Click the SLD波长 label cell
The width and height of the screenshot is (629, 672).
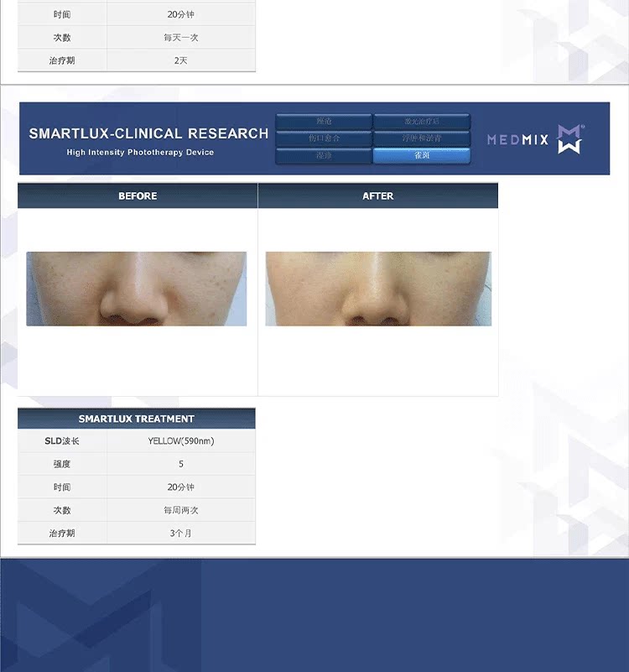coord(62,441)
